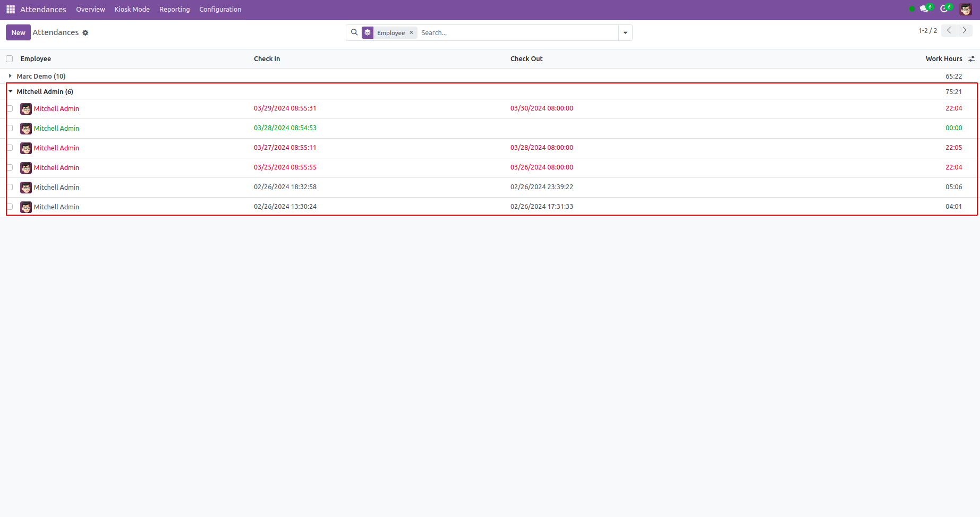The height and width of the screenshot is (517, 980).
Task: Click work hours value 22:05
Action: tap(953, 148)
